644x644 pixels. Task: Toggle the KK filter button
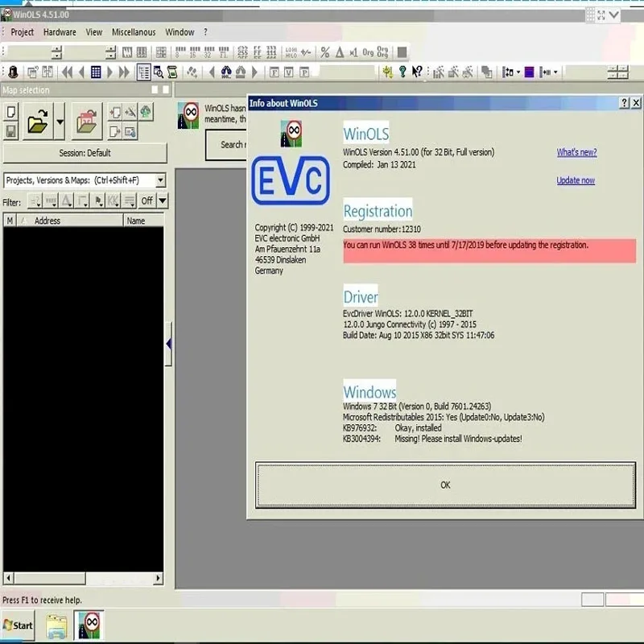113,200
